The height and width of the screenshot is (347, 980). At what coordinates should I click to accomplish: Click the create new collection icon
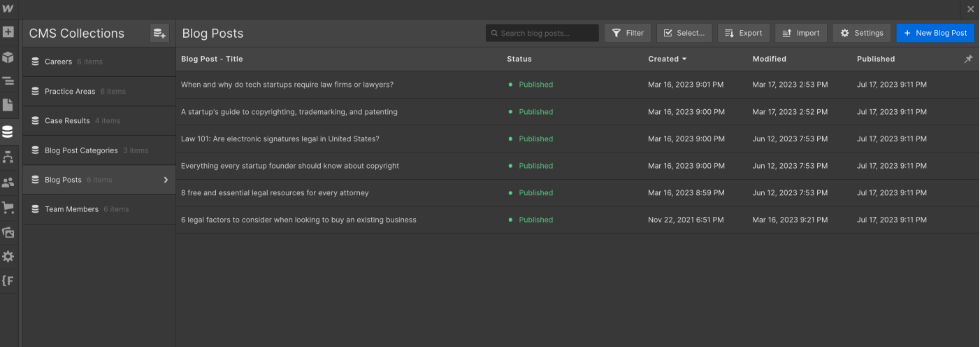coord(159,33)
